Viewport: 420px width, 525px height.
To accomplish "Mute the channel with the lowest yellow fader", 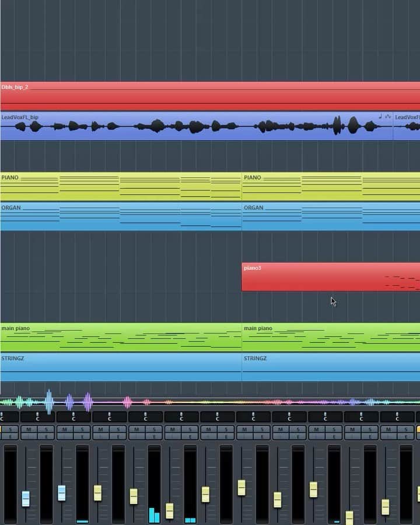I will tap(352, 429).
